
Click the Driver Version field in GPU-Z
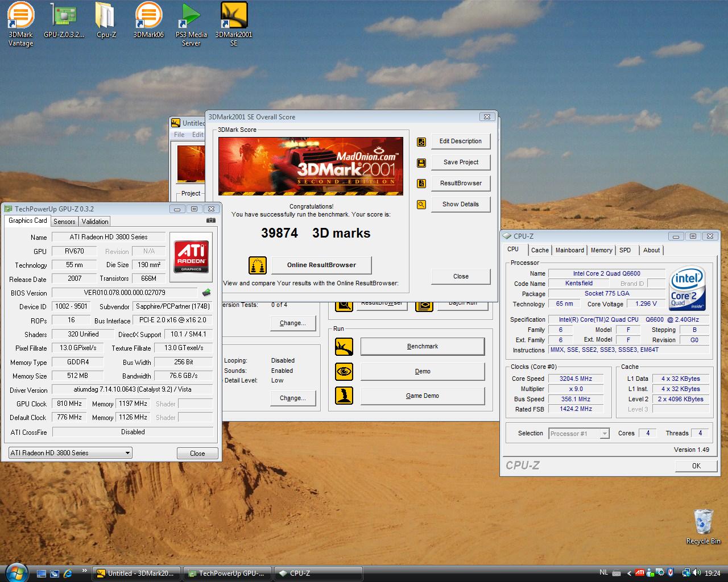(x=133, y=390)
